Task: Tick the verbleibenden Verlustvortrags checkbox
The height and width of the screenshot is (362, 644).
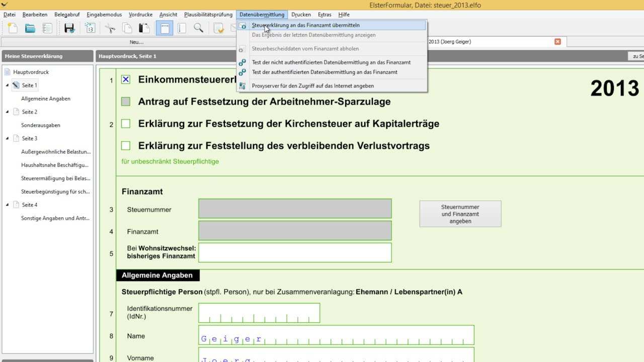Action: (126, 146)
